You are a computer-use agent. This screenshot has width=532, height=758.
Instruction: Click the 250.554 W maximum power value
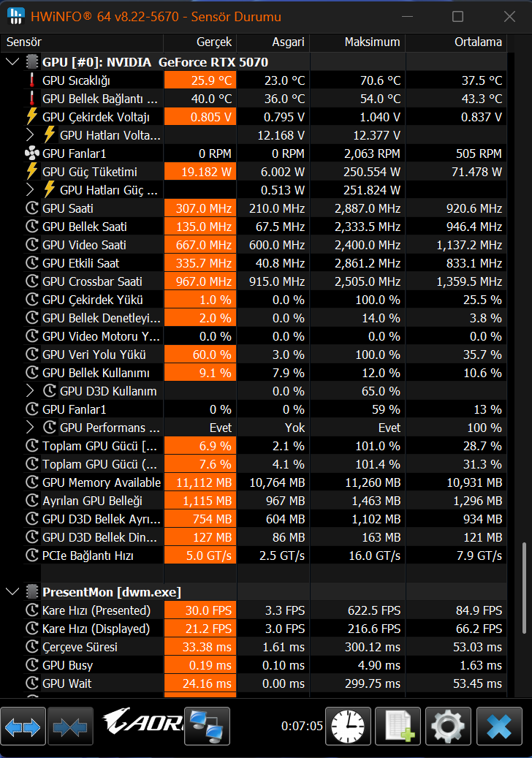371,172
